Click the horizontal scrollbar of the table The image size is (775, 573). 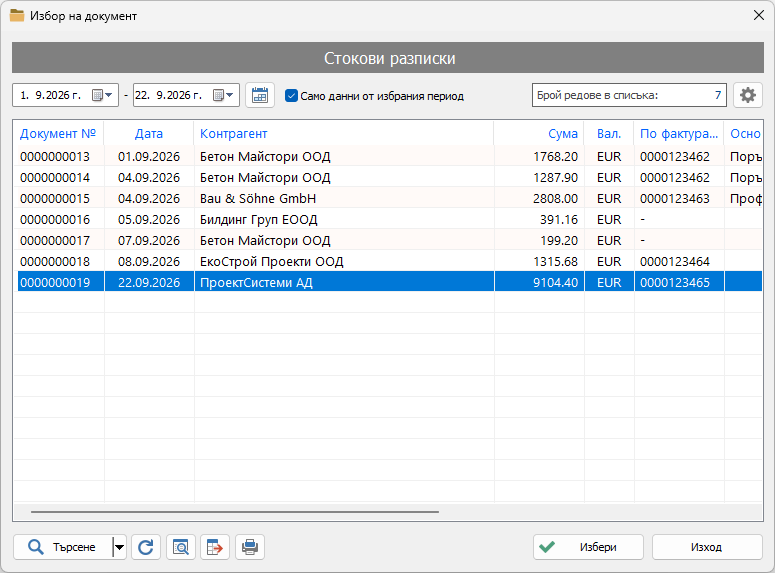pos(235,512)
